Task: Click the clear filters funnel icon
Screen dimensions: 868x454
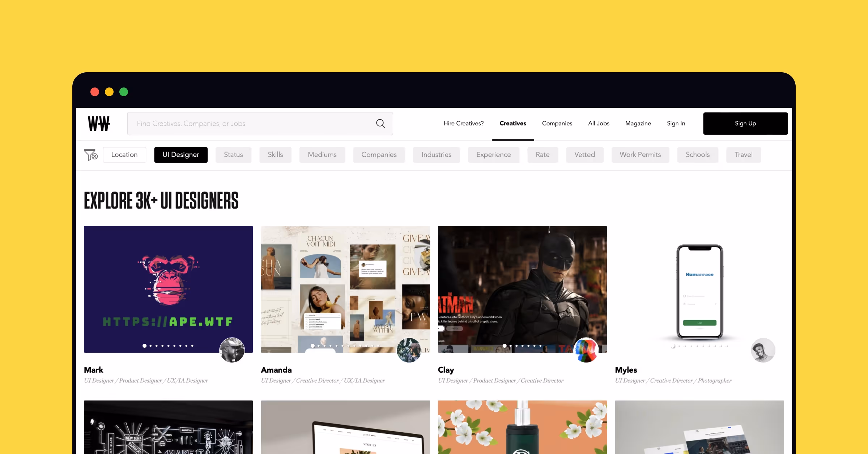Action: (91, 155)
